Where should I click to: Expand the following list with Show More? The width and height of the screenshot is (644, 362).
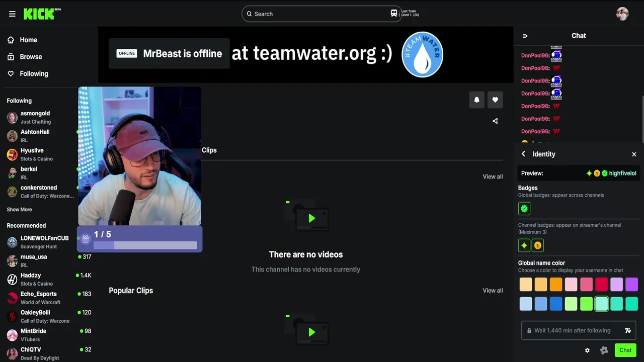pos(19,210)
